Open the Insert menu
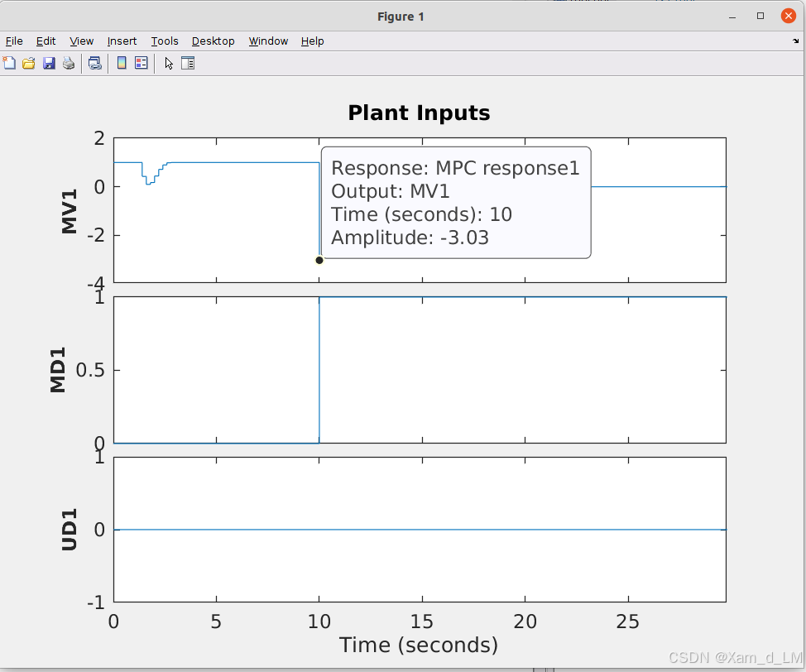This screenshot has width=806, height=672. pyautogui.click(x=122, y=41)
